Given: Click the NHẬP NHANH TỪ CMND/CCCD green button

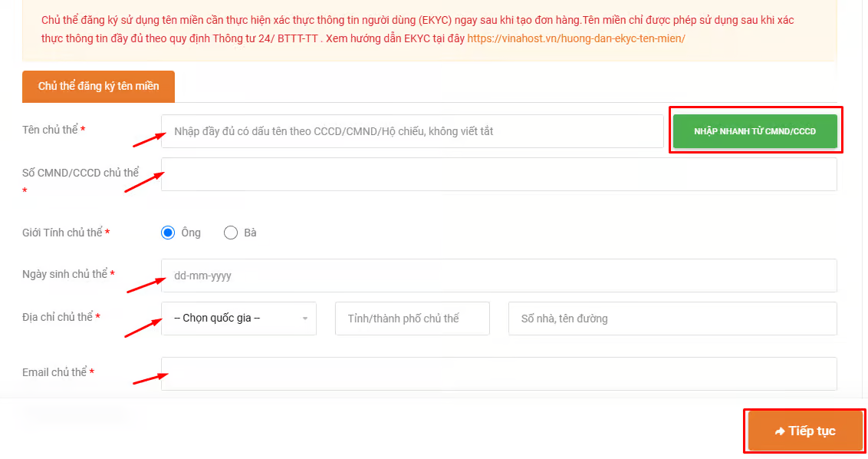Looking at the screenshot, I should coord(755,131).
